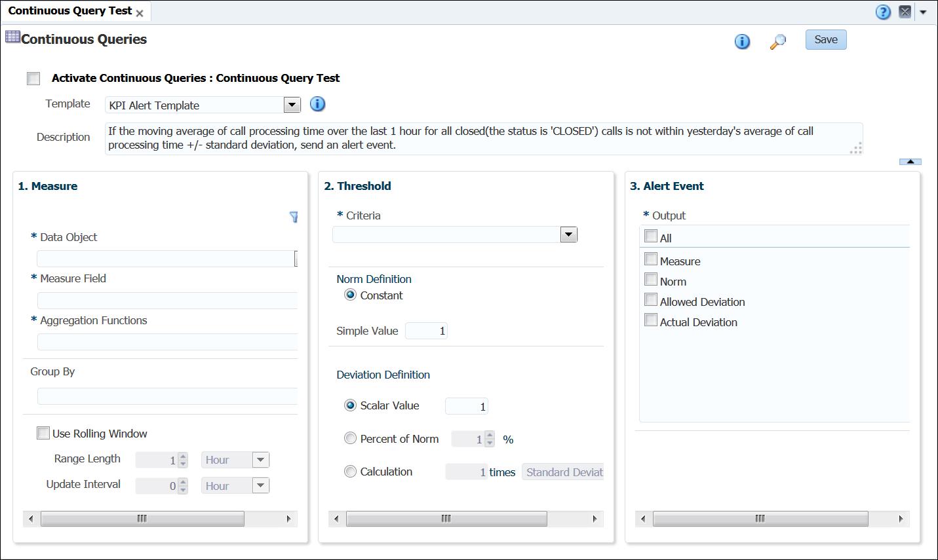Tick the Allowed Deviation output checkbox

click(x=651, y=300)
